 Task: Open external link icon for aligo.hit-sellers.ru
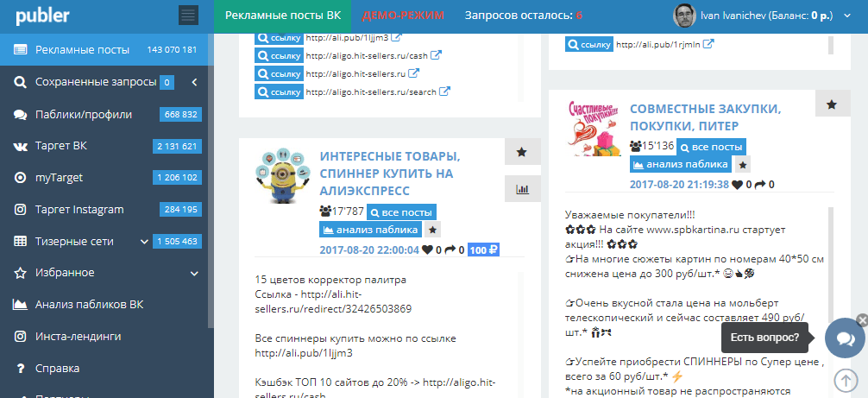click(414, 73)
